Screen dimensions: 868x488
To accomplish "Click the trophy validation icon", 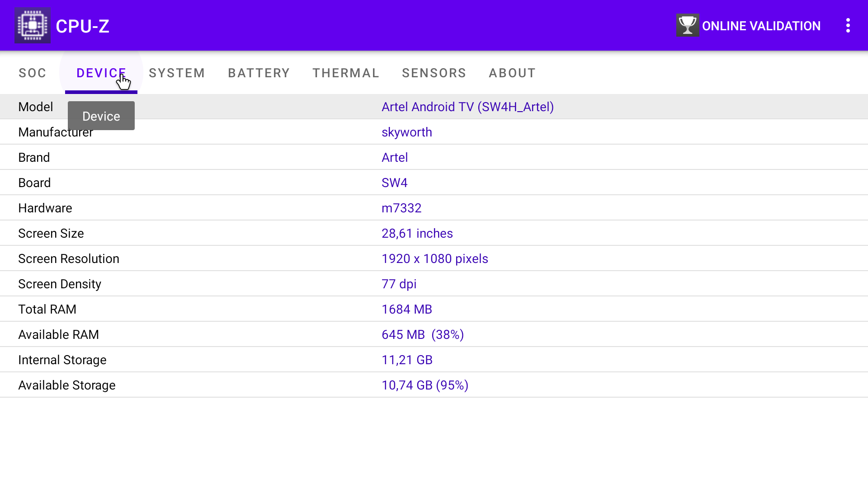I will (687, 25).
